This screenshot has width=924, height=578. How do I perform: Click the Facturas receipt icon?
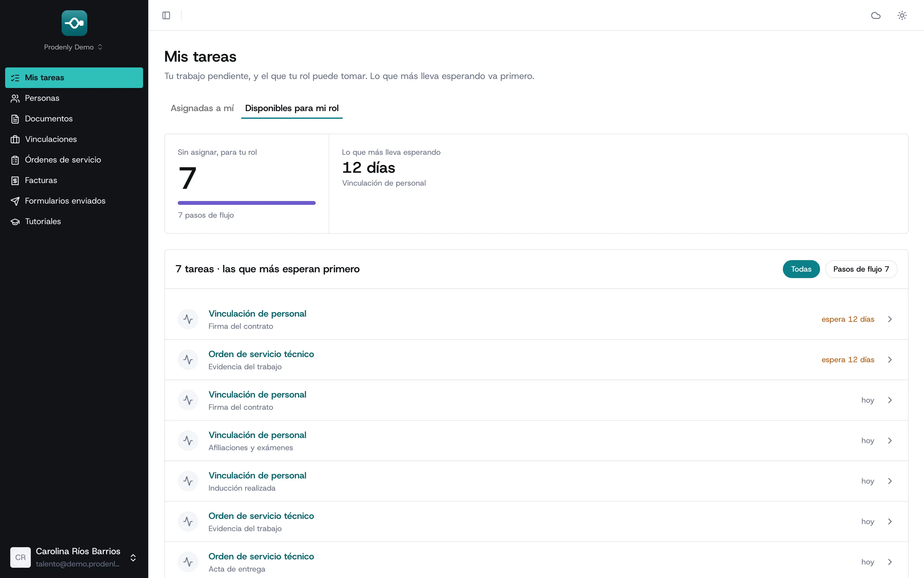[15, 180]
